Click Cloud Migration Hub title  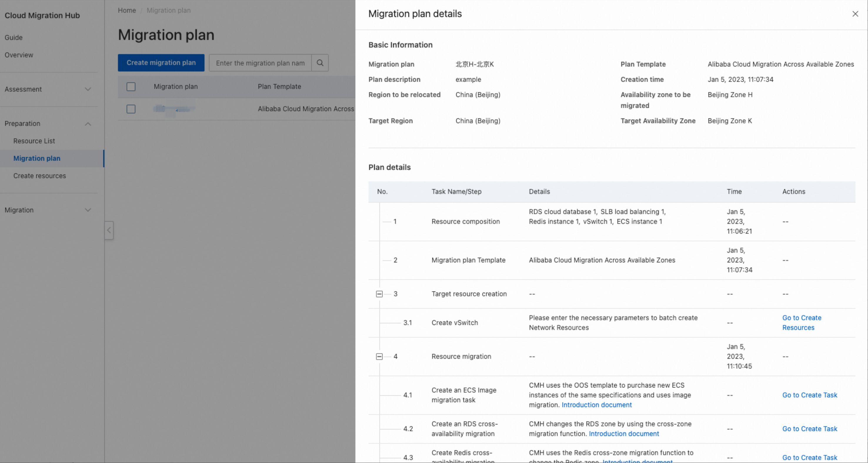click(x=42, y=16)
